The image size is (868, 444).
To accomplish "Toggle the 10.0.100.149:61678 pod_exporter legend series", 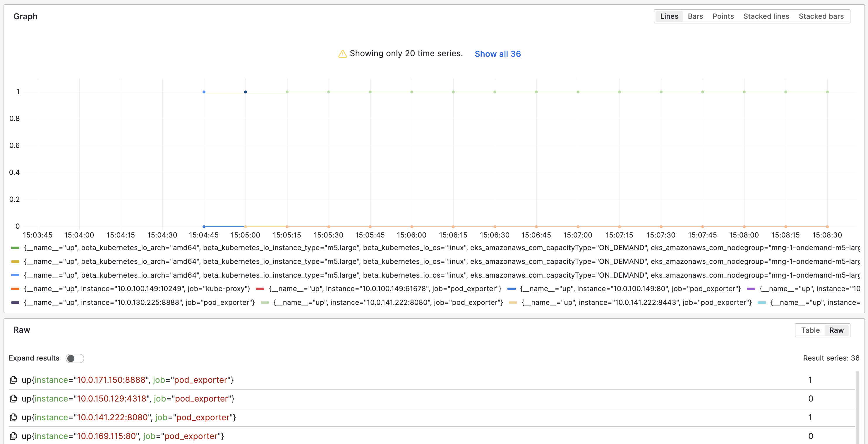I will point(385,288).
